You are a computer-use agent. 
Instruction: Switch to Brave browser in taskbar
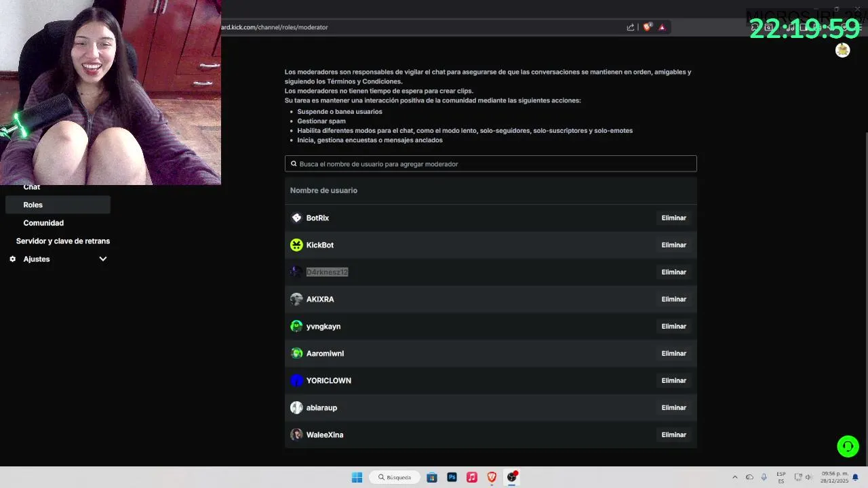[x=492, y=477]
